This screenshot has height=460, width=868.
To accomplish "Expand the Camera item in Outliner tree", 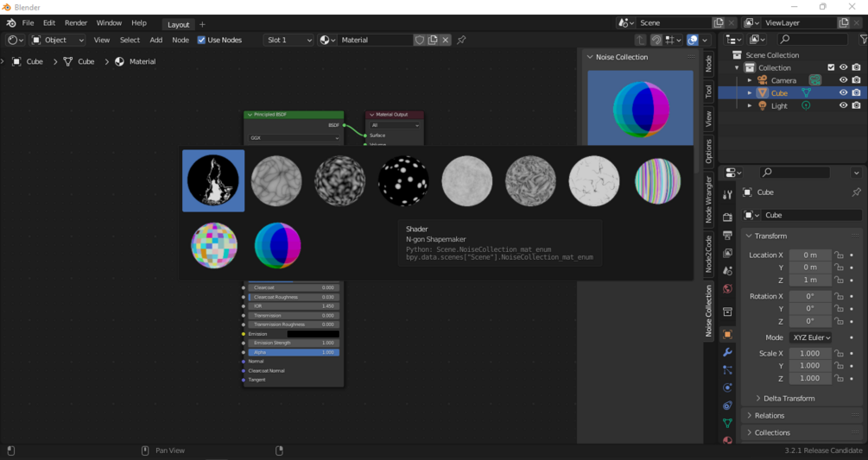I will click(750, 80).
